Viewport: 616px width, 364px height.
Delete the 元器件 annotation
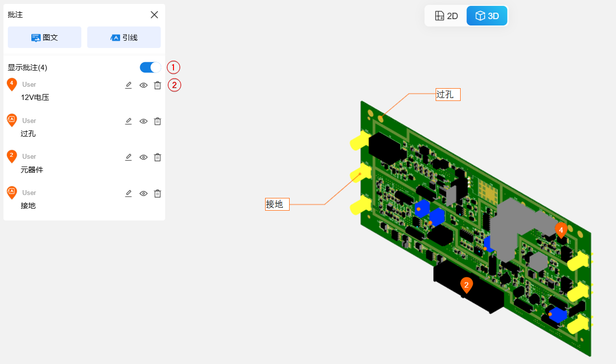tap(157, 157)
